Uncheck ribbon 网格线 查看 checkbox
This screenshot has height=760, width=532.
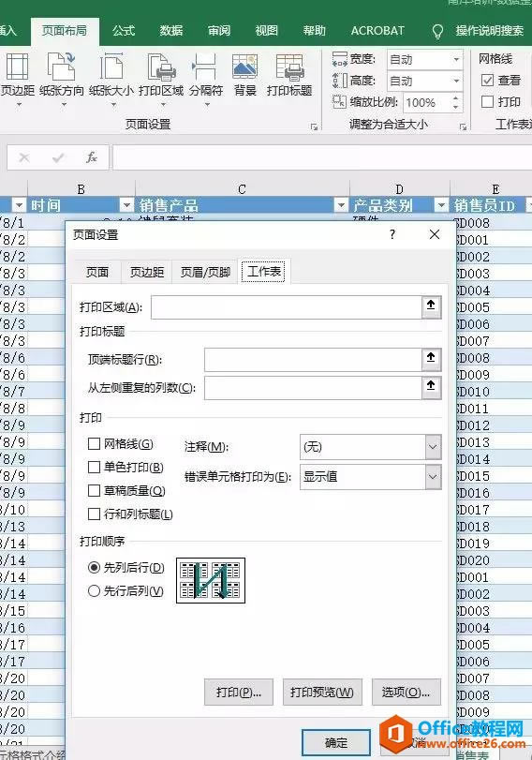pos(487,80)
